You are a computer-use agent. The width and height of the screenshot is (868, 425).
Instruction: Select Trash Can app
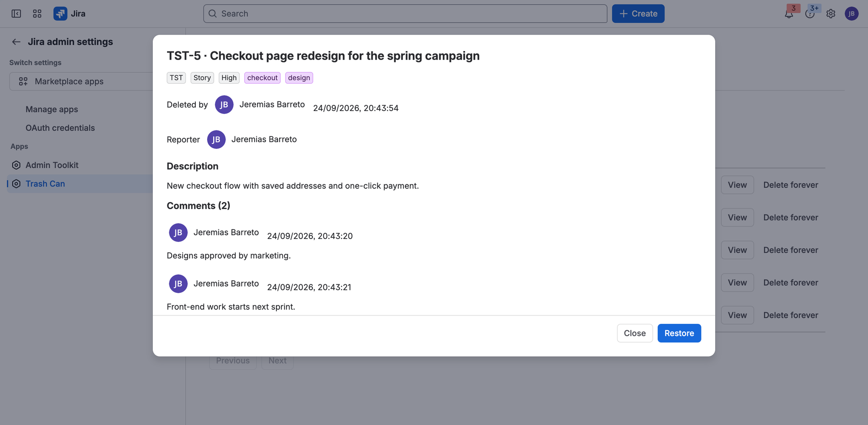(x=45, y=184)
